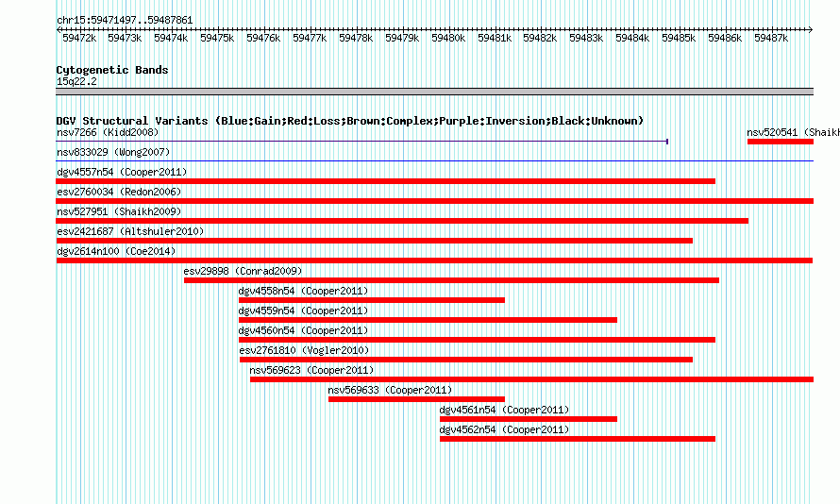Click the chr15:59471497..59487861 coordinates text
The image size is (840, 504).
click(x=125, y=21)
